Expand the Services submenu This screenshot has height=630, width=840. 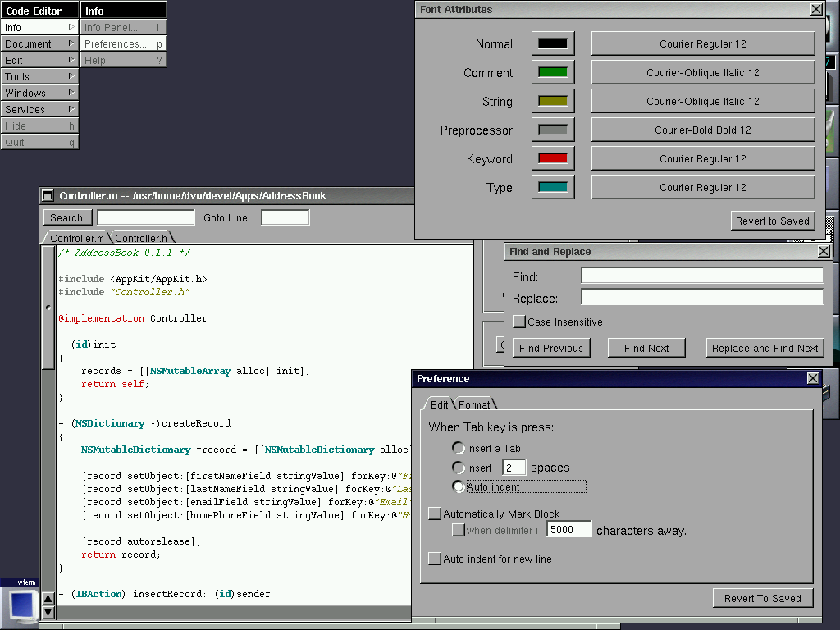39,110
